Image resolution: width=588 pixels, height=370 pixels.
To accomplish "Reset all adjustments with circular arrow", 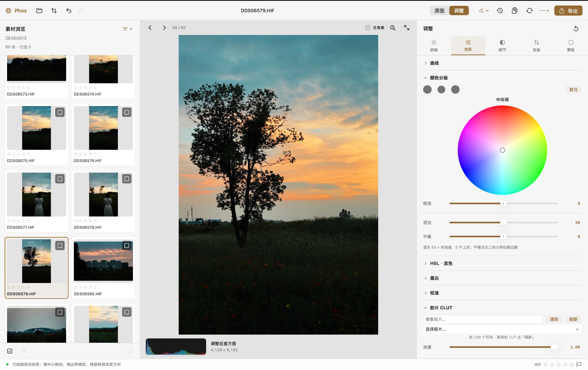I will (x=576, y=29).
